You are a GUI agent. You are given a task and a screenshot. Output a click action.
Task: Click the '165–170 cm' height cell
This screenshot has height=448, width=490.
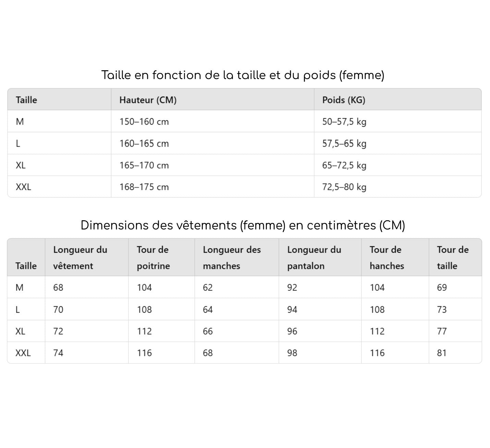click(x=144, y=165)
